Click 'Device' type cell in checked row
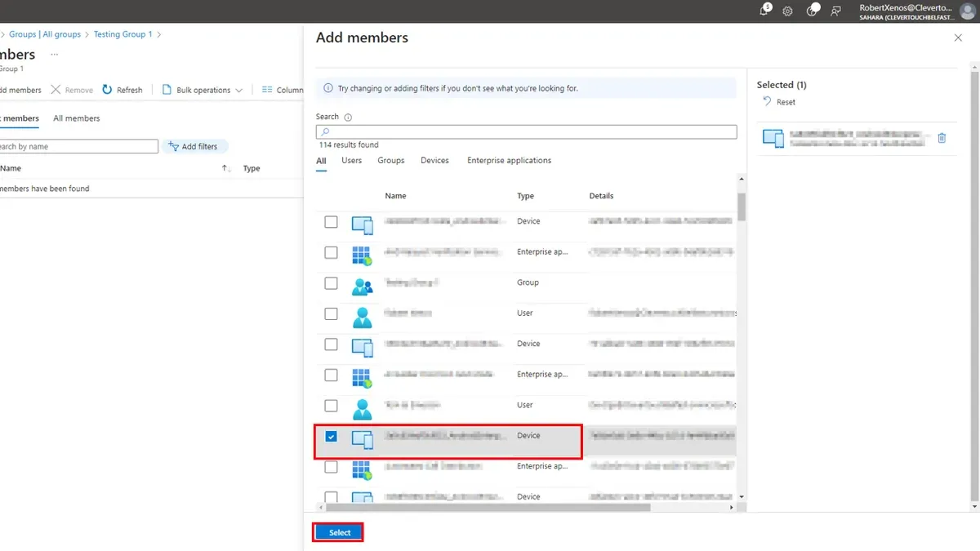The image size is (980, 551). (528, 435)
